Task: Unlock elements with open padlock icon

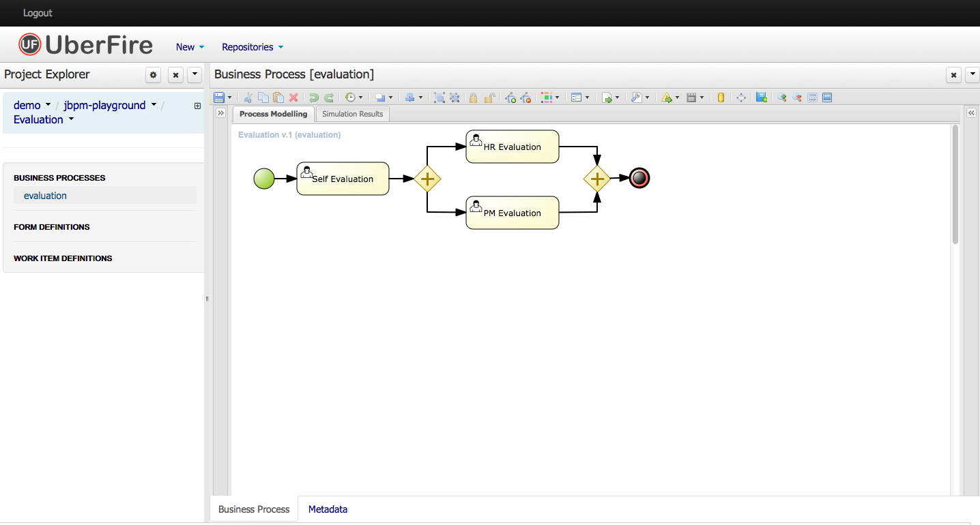Action: pyautogui.click(x=489, y=97)
